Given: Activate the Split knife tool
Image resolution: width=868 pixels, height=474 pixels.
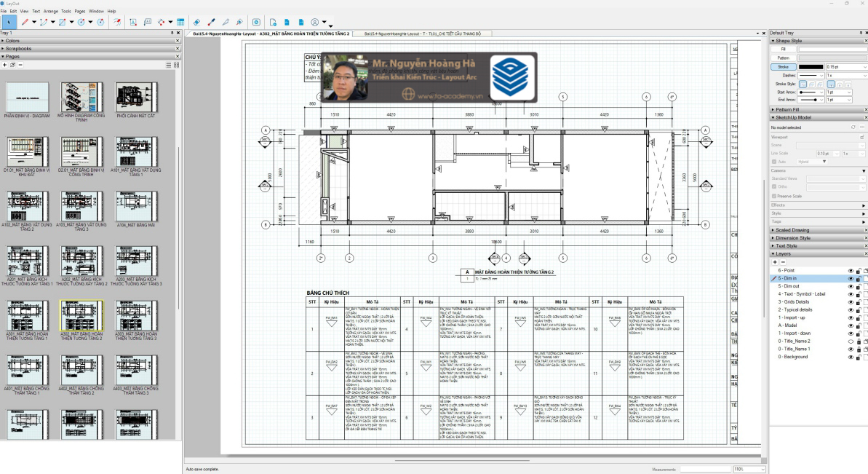Looking at the screenshot, I should click(226, 22).
